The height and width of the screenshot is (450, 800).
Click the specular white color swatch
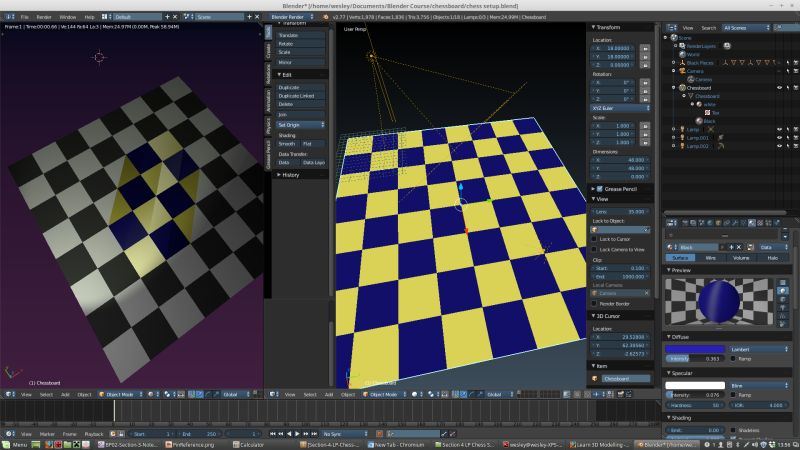tap(695, 385)
